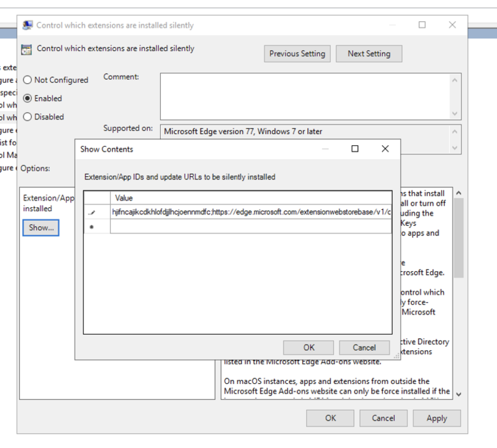This screenshot has width=497, height=448.
Task: Go to Next Setting
Action: tap(369, 54)
